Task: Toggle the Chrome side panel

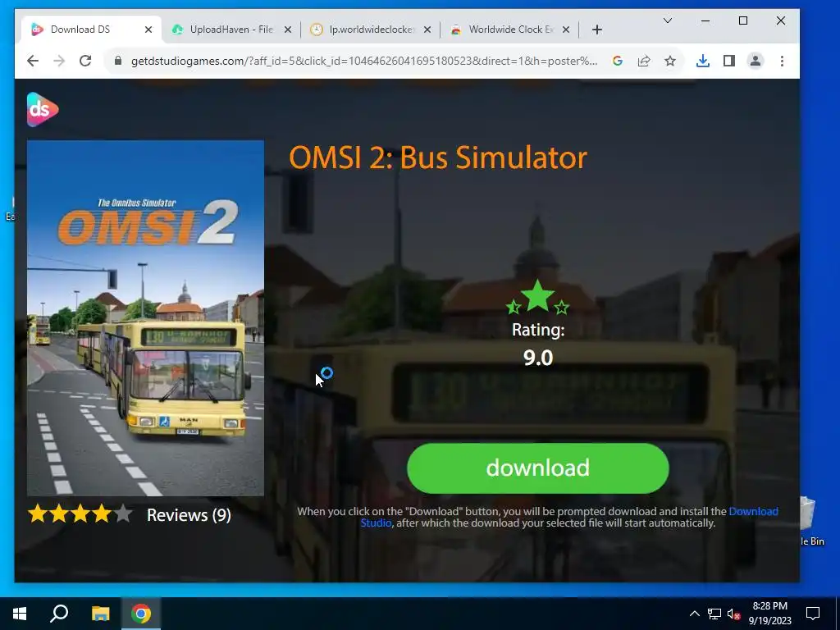Action: coord(729,61)
